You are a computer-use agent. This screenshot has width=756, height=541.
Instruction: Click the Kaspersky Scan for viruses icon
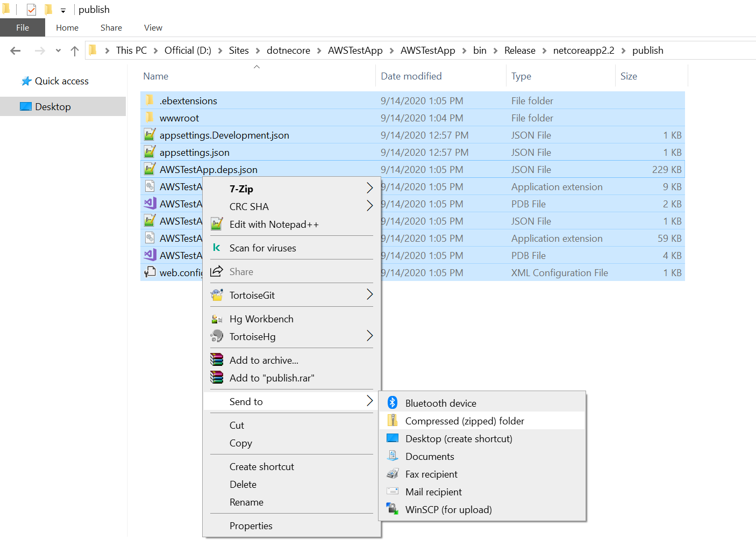pos(217,248)
